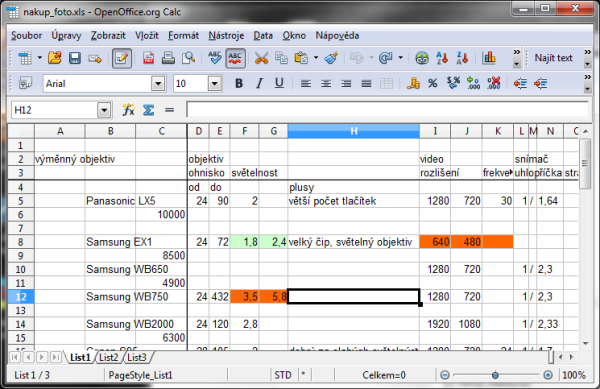
Task: Click the Save document icon
Action: pyautogui.click(x=75, y=59)
